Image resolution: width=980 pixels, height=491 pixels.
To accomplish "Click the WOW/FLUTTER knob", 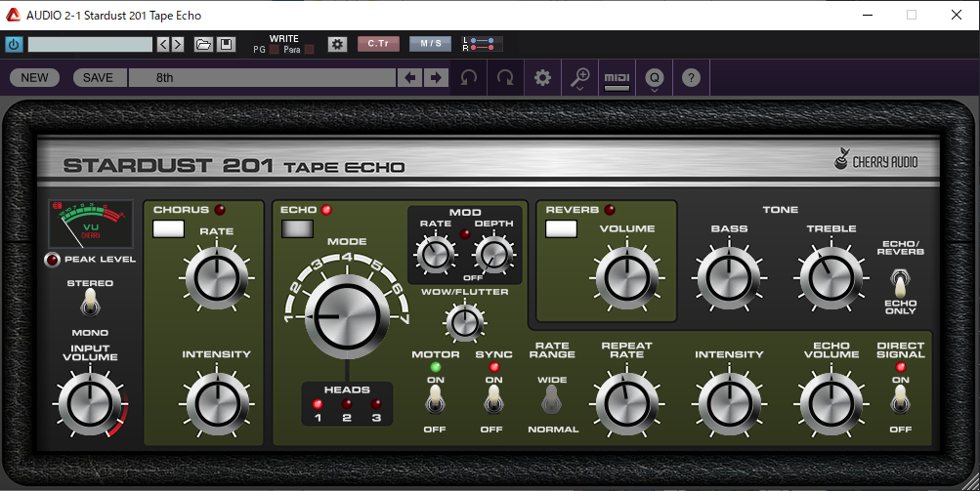I will coord(464,322).
